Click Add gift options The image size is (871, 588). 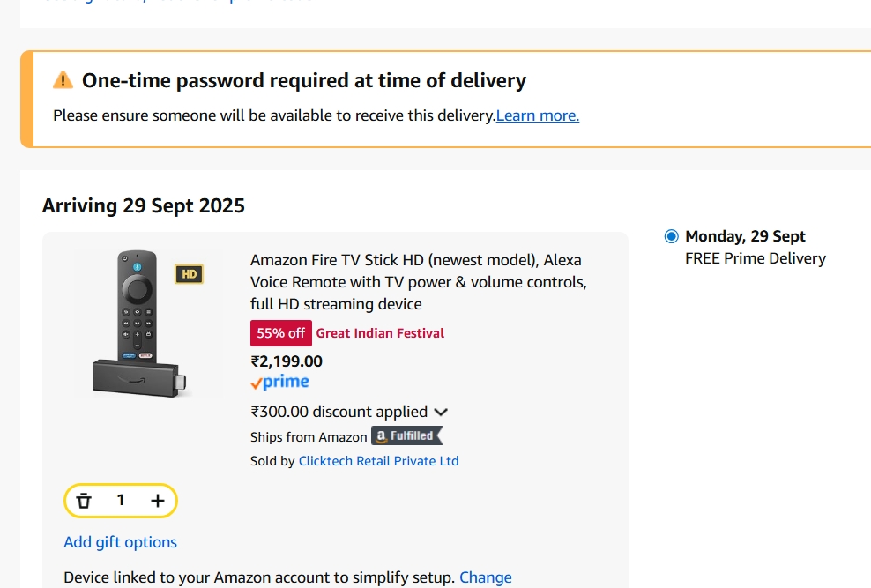point(120,542)
